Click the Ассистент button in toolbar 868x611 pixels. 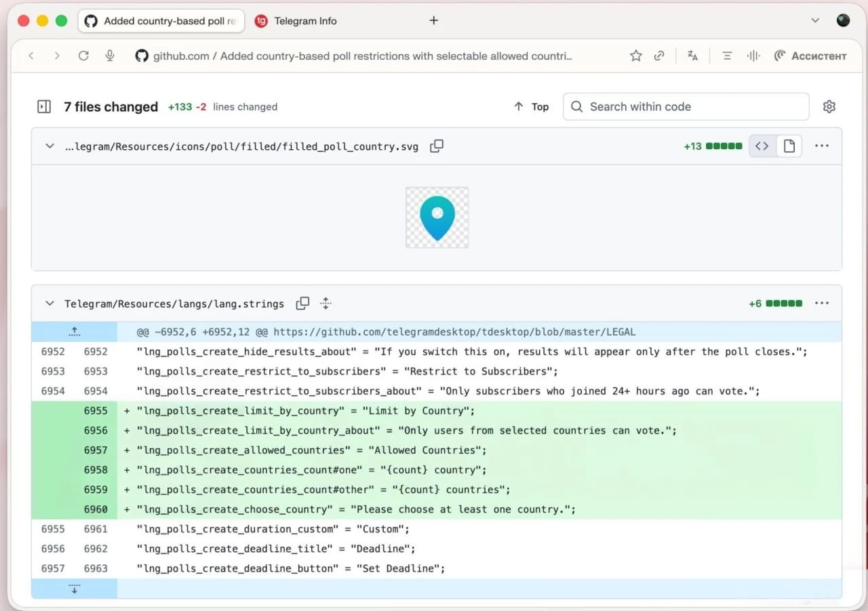810,56
